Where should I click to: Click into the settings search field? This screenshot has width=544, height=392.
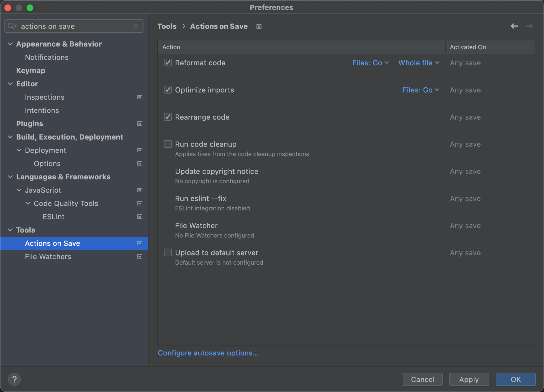click(x=75, y=26)
